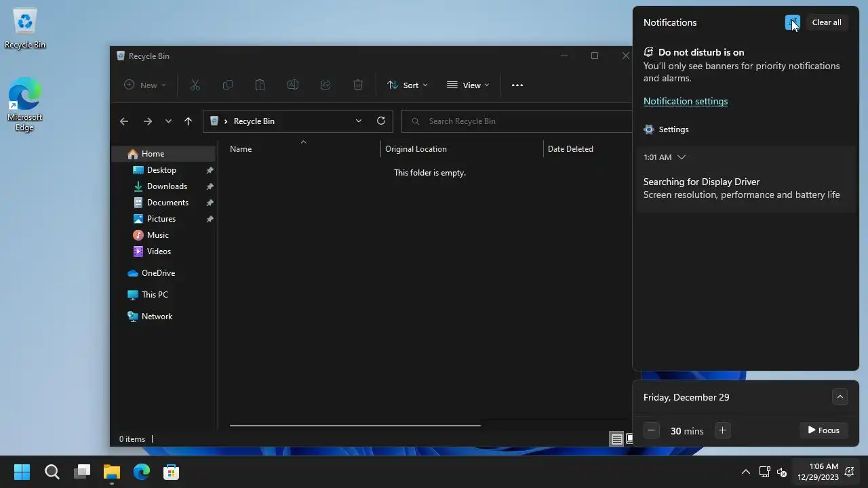The width and height of the screenshot is (868, 488).
Task: Decrease focus minutes with minus button
Action: coord(652,430)
